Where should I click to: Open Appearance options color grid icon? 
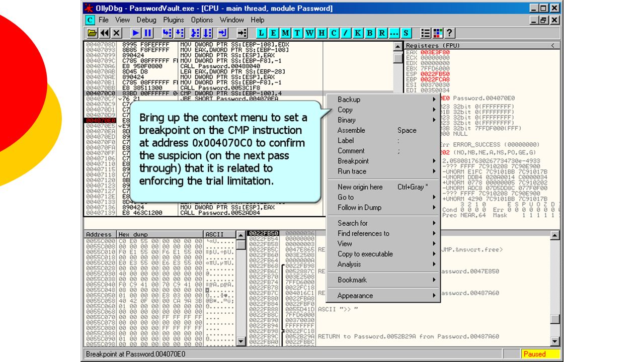click(x=438, y=33)
